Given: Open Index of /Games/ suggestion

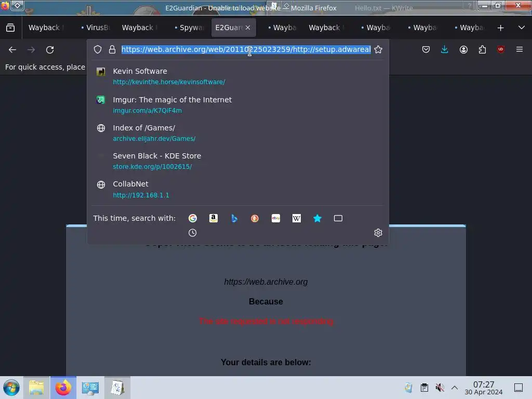Looking at the screenshot, I should click(x=237, y=133).
